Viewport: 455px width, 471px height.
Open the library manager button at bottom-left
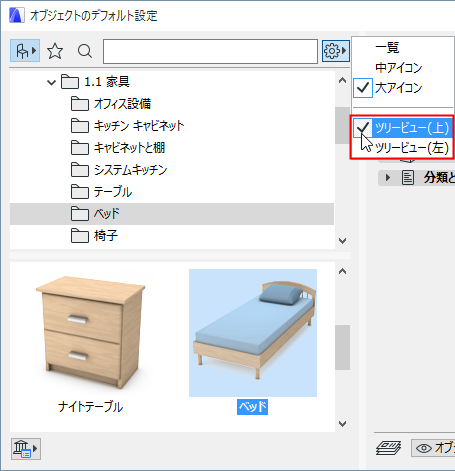point(26,449)
